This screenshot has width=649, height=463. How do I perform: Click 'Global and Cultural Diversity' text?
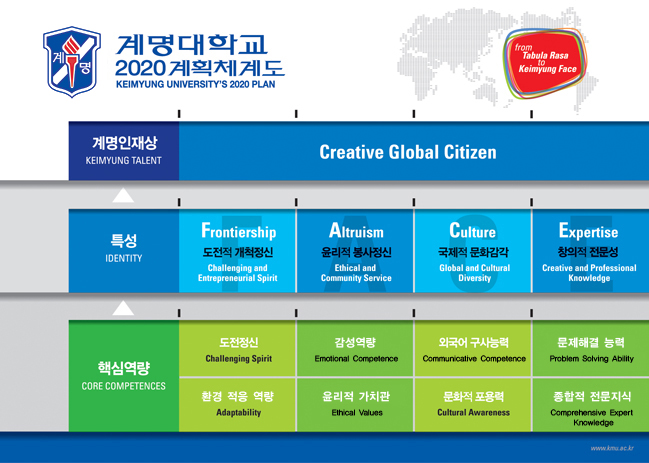pos(474,273)
